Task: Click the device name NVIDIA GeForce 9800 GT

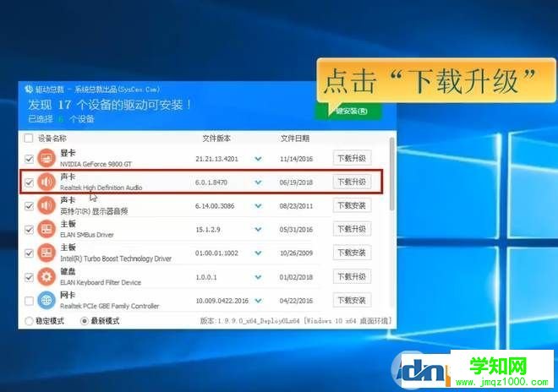Action: [96, 164]
